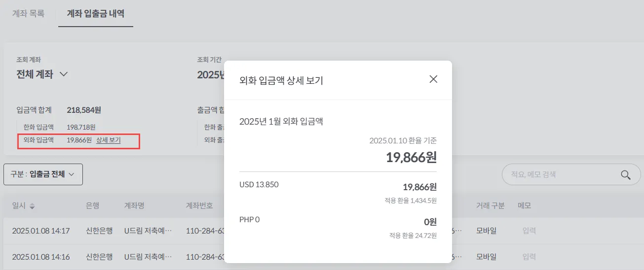This screenshot has width=644, height=270.
Task: Click 입력 memo in the 14:17 row
Action: click(529, 231)
